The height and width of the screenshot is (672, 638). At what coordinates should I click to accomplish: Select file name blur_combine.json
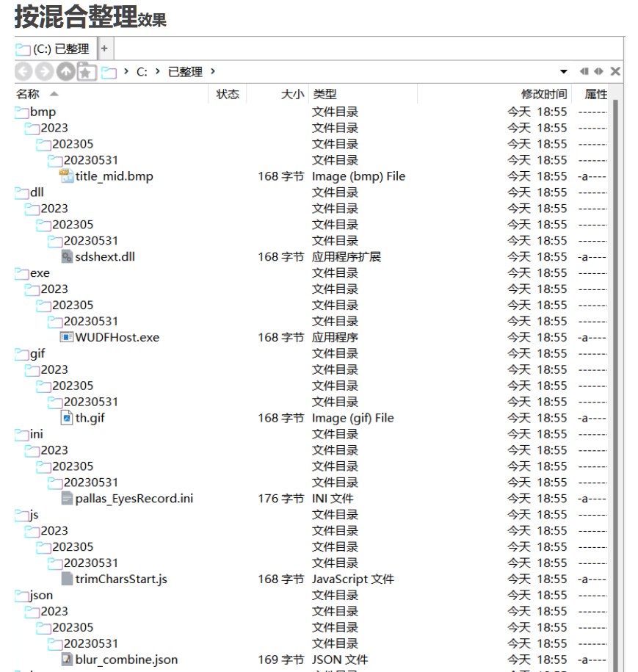point(126,660)
